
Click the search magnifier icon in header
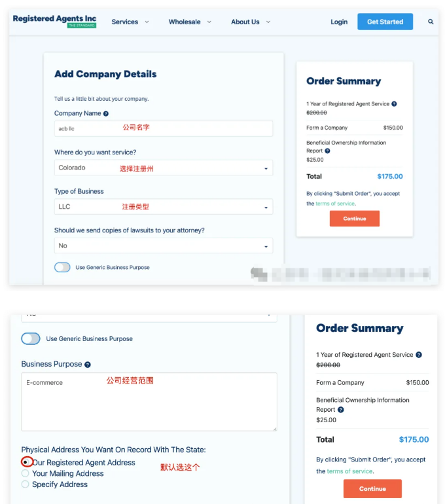click(431, 22)
